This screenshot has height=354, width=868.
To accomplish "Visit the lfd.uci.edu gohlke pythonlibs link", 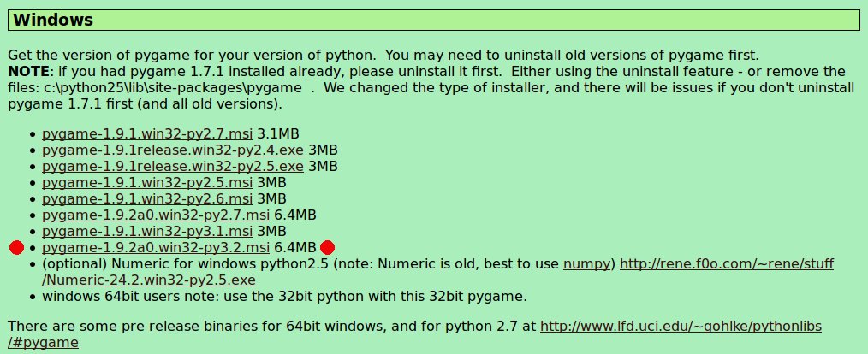I will (414, 334).
